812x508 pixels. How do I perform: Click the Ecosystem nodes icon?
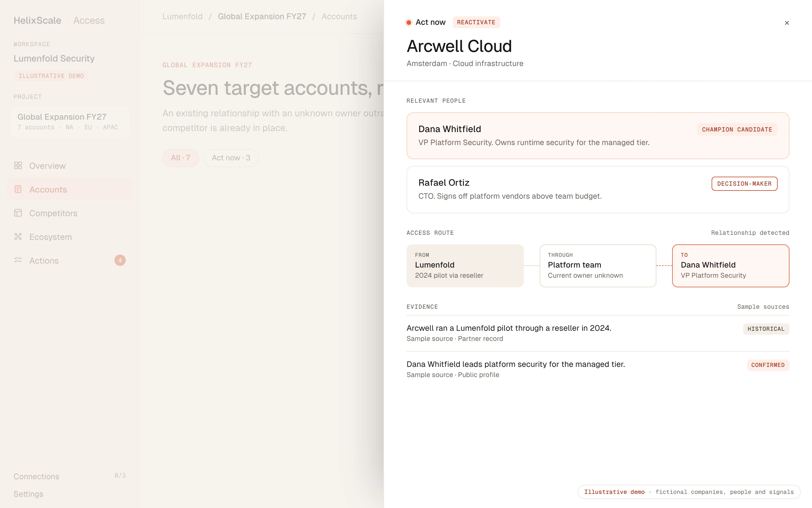[x=18, y=237]
